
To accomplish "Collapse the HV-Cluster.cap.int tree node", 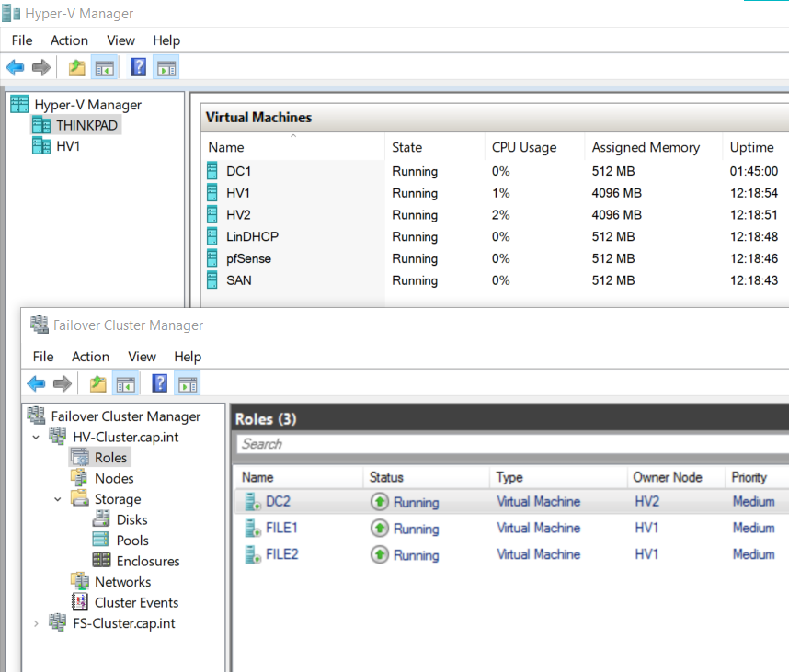I will [36, 437].
